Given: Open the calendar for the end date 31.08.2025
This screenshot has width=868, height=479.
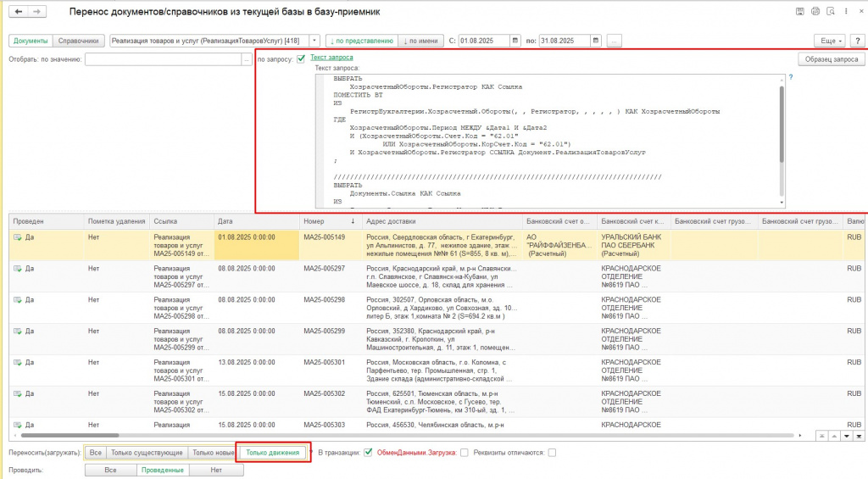Looking at the screenshot, I should tap(596, 41).
